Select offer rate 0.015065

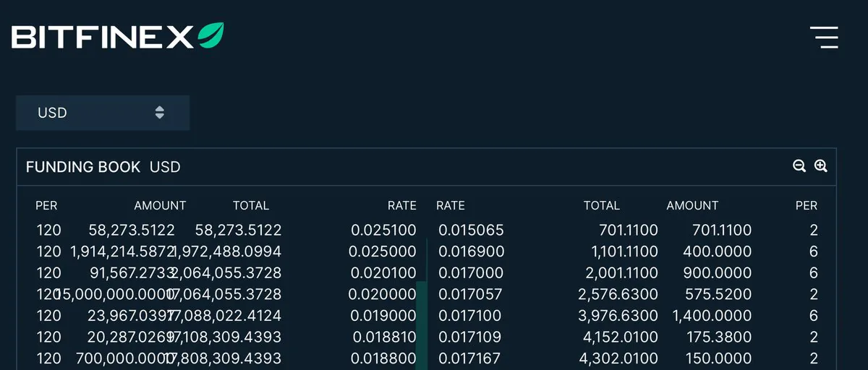(470, 231)
